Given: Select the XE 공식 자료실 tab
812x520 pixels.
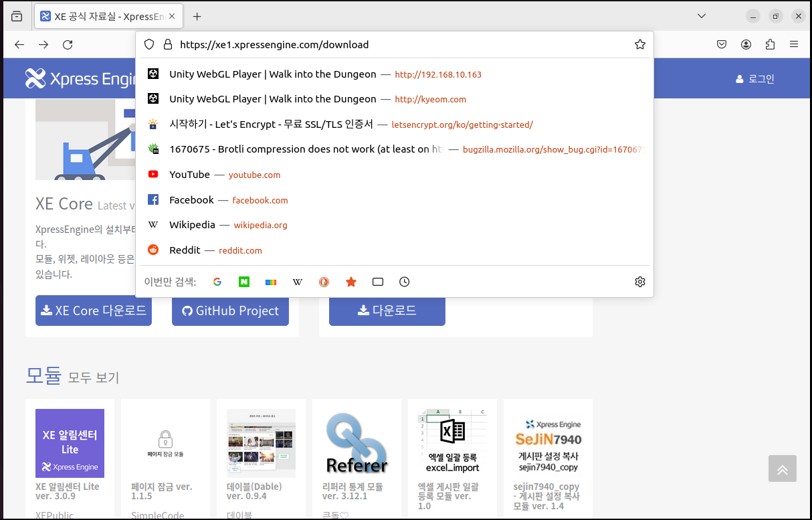Looking at the screenshot, I should pyautogui.click(x=108, y=16).
